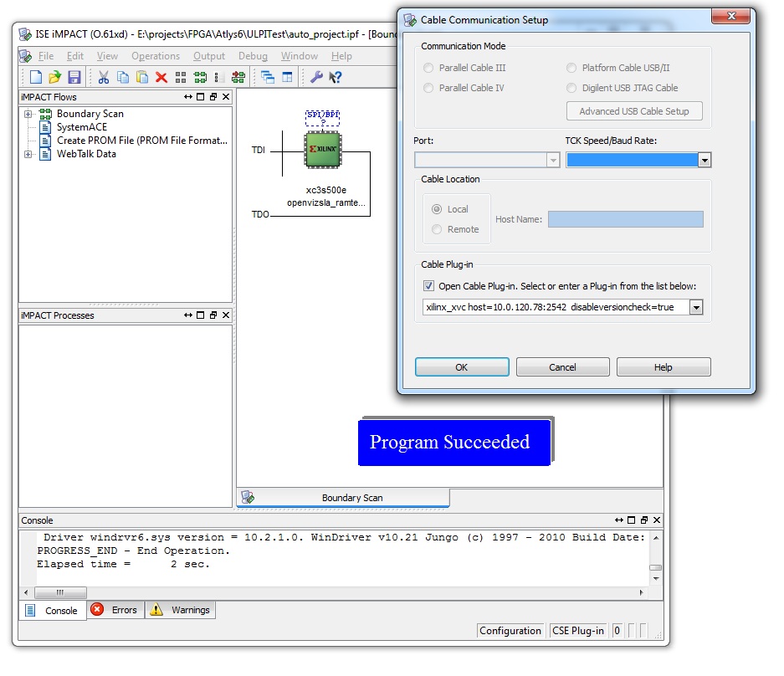
Task: Select the Remote cable location radio button
Action: pyautogui.click(x=437, y=229)
